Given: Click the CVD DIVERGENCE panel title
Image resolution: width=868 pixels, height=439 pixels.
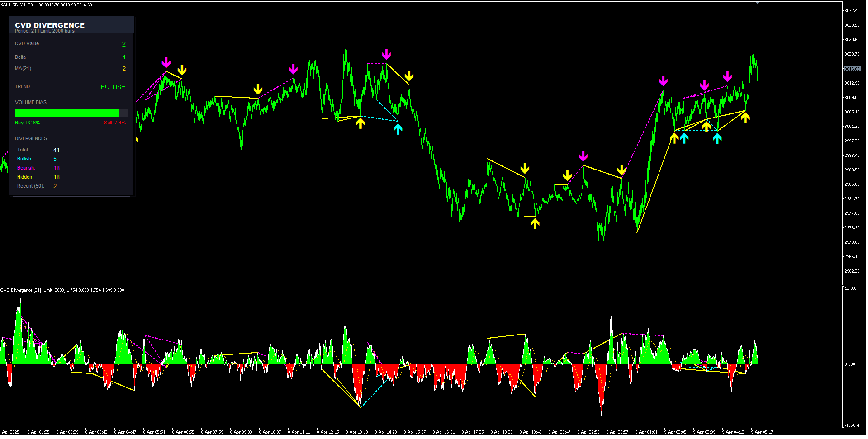Looking at the screenshot, I should (50, 25).
